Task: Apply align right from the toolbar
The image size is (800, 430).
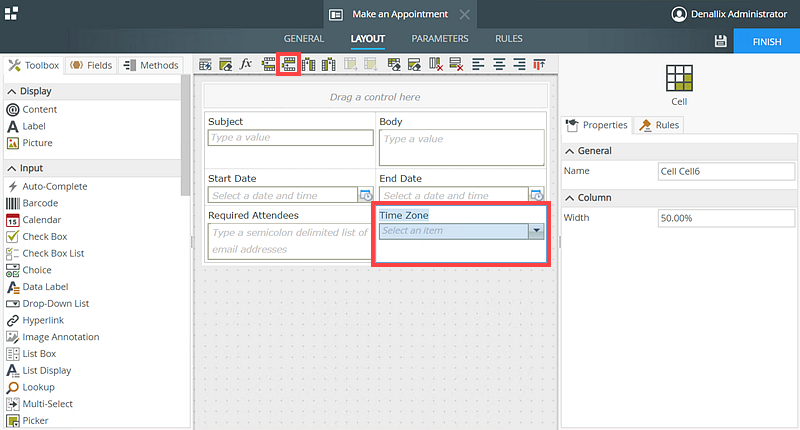Action: tap(518, 65)
